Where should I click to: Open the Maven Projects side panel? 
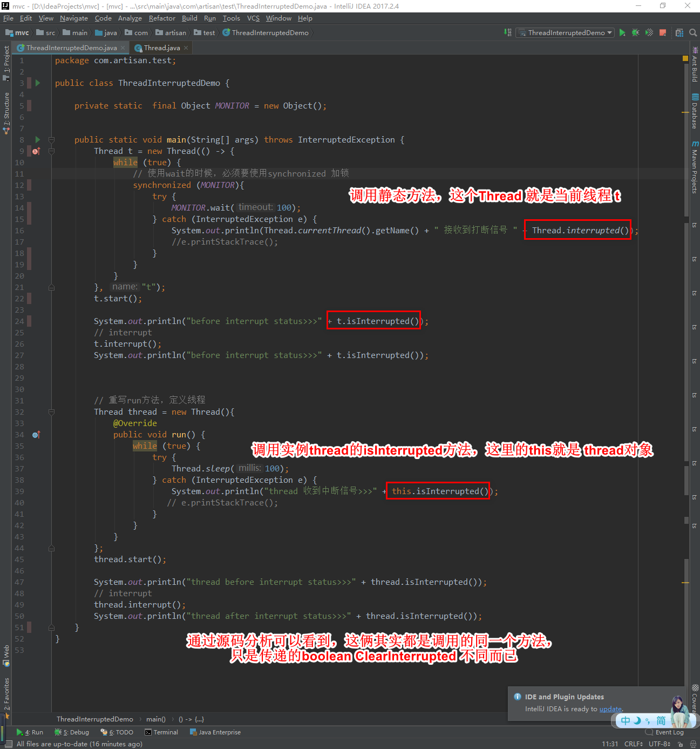(x=695, y=167)
